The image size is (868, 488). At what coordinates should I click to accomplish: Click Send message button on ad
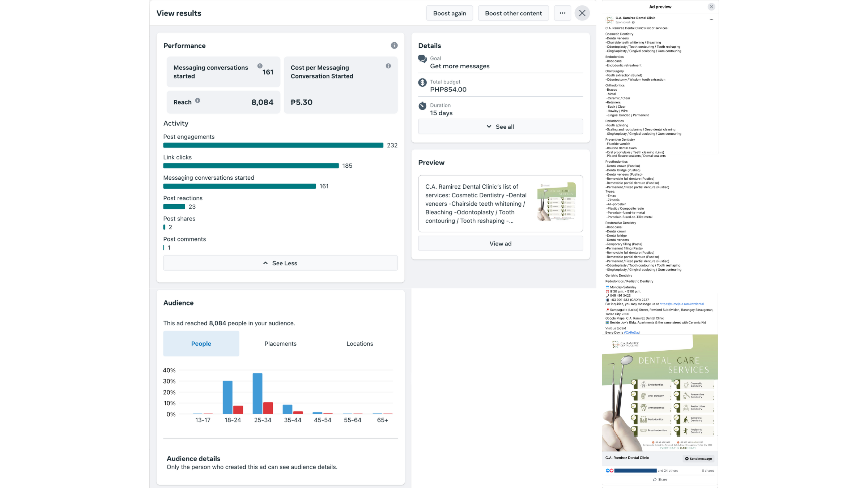[698, 459]
